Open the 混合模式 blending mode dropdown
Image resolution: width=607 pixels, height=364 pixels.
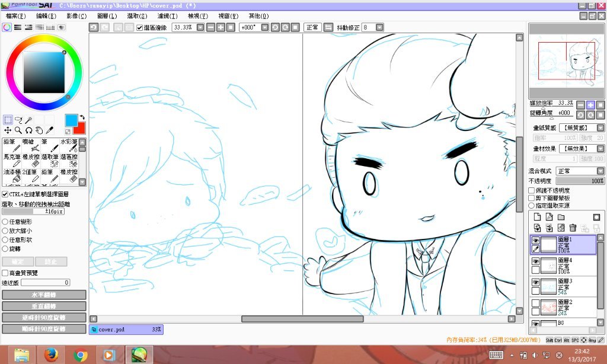pyautogui.click(x=600, y=171)
